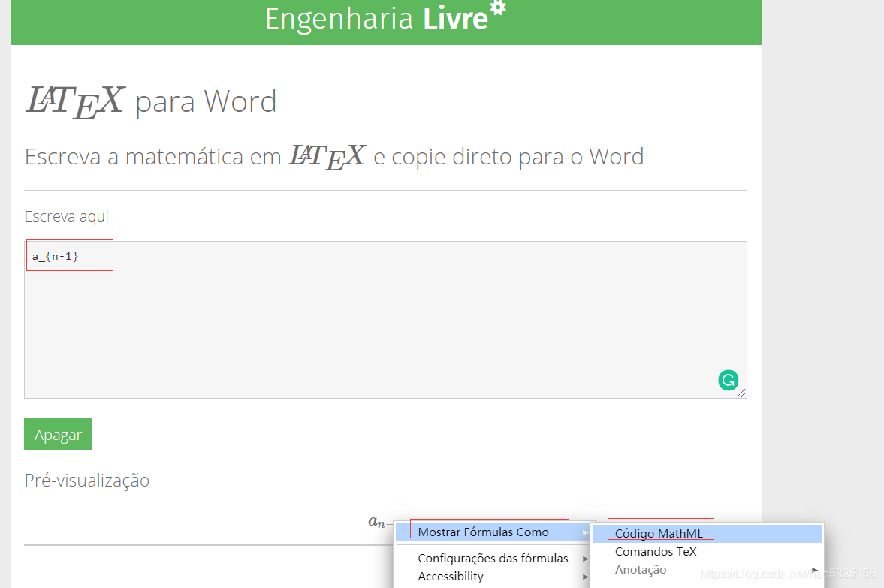Image resolution: width=884 pixels, height=588 pixels.
Task: Click the Engenharia Livre header title
Action: pyautogui.click(x=385, y=18)
